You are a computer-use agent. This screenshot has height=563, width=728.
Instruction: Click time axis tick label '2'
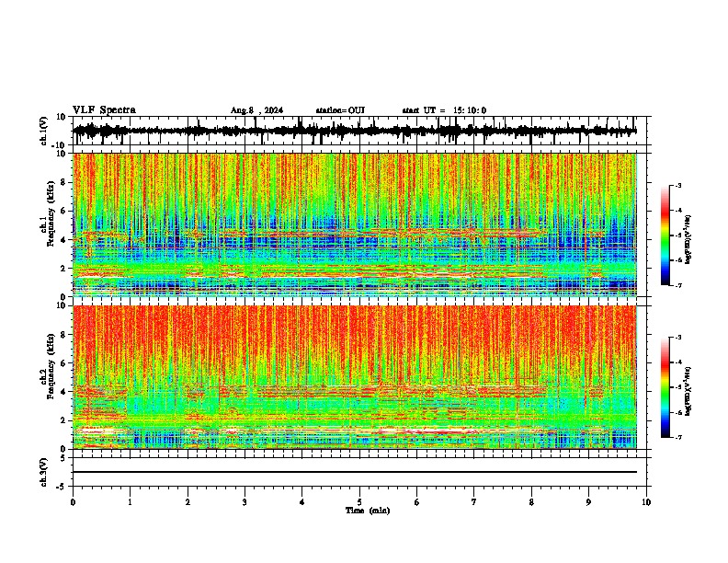tap(188, 502)
